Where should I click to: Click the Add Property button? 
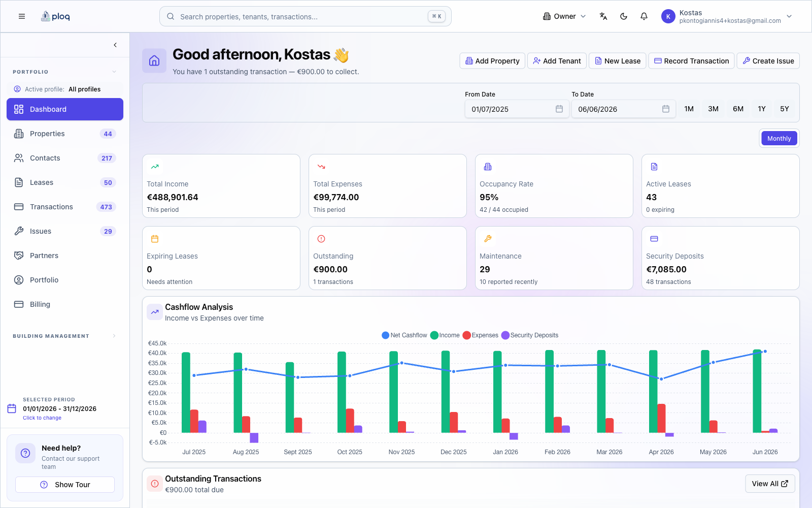492,61
